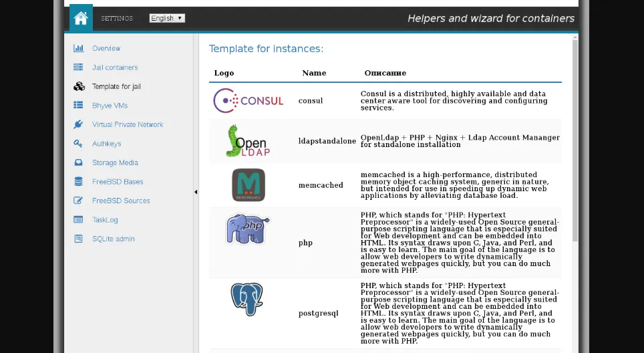Open SQLite admin page
Viewport: 644px width, 353px height.
point(113,239)
